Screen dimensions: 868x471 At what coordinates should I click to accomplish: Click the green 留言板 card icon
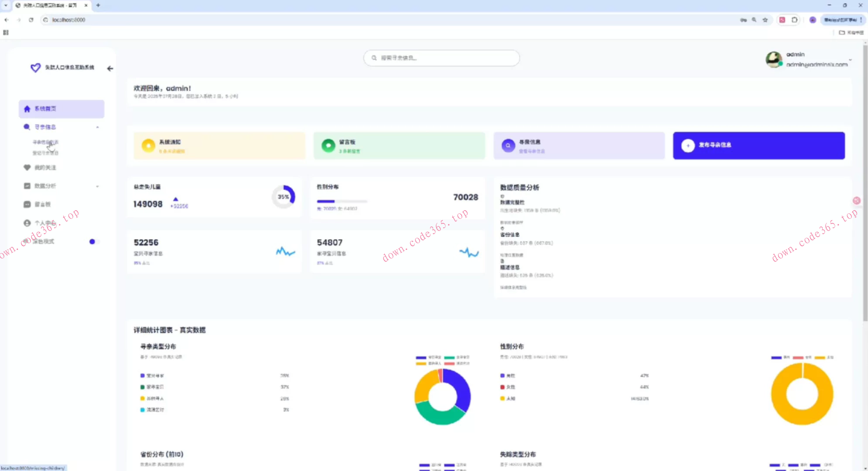(x=328, y=146)
